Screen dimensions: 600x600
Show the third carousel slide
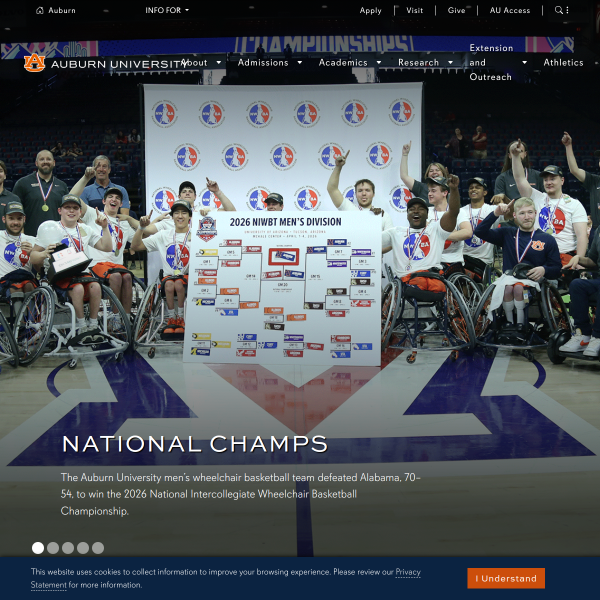(x=68, y=548)
